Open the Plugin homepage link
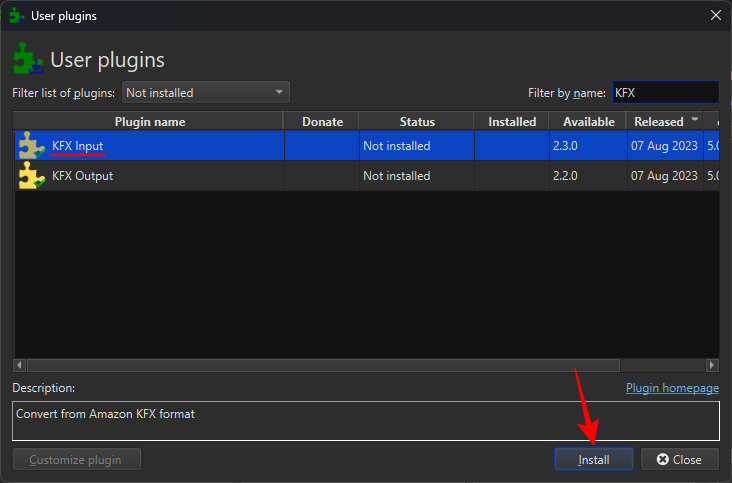The image size is (732, 483). tap(672, 388)
